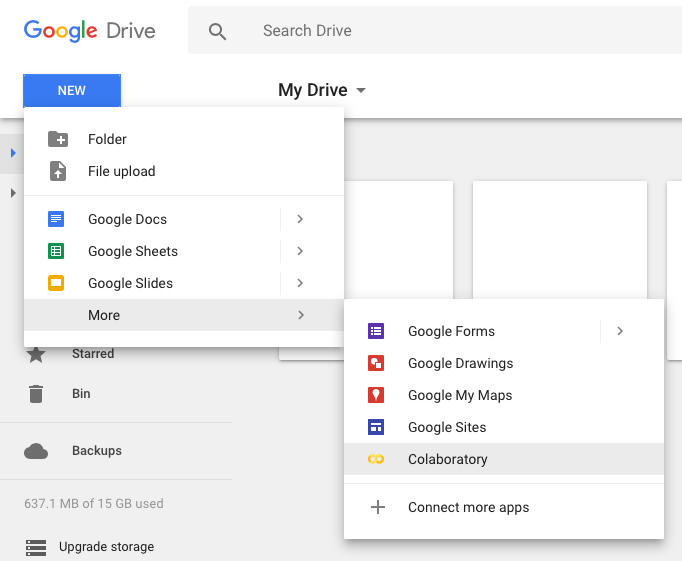This screenshot has width=682, height=561.
Task: Click the Search Drive input field
Action: pos(435,30)
